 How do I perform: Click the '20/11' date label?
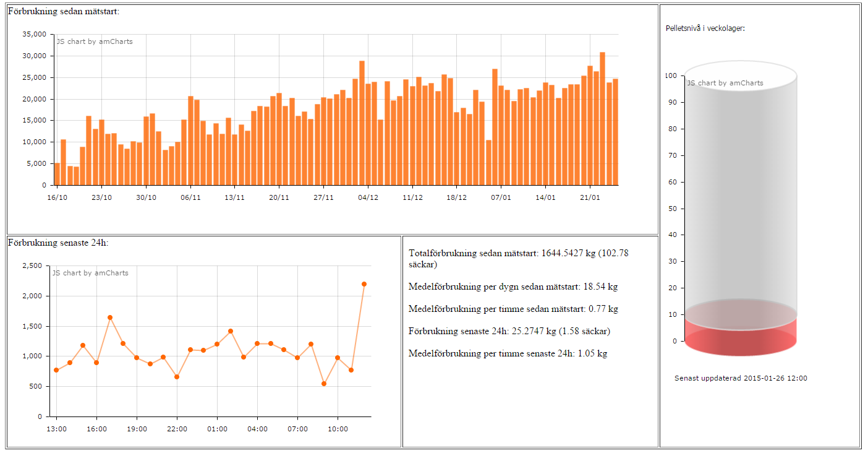[279, 197]
